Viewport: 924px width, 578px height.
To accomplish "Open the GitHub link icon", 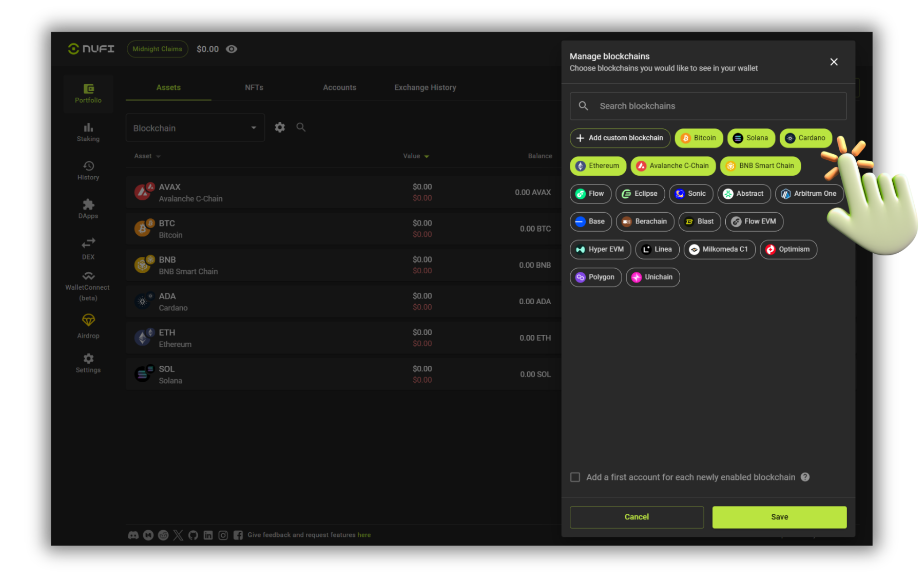I will click(x=193, y=535).
